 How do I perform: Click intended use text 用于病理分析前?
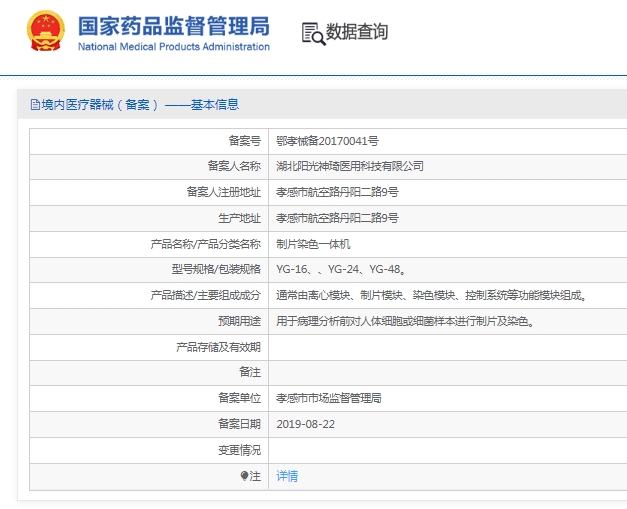[x=405, y=321]
